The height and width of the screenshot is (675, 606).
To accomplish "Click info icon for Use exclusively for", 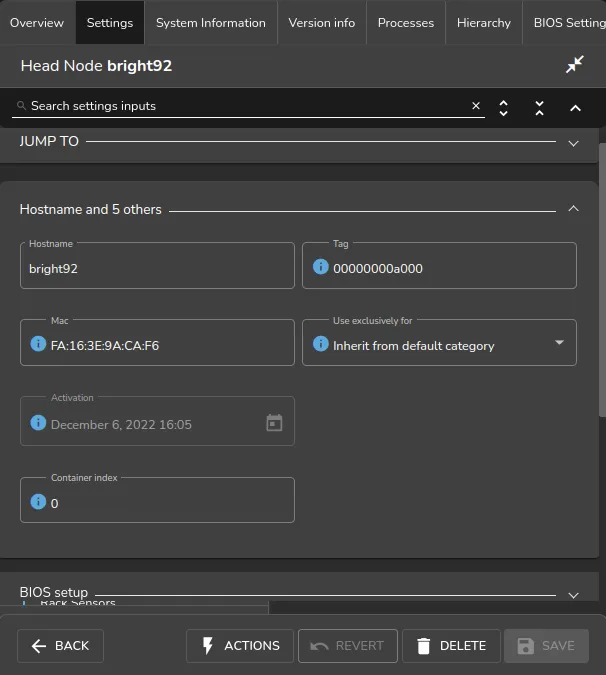I will [321, 344].
